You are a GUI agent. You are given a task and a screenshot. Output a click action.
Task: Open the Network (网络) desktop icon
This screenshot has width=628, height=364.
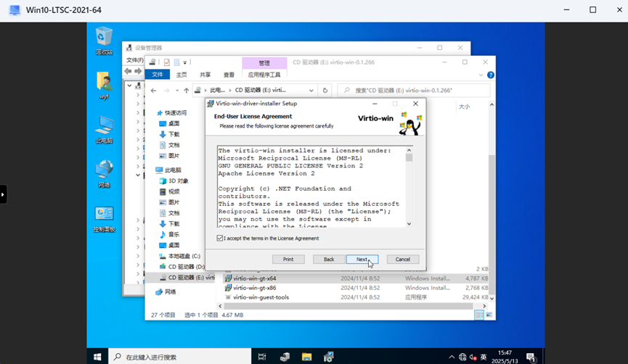pyautogui.click(x=104, y=173)
